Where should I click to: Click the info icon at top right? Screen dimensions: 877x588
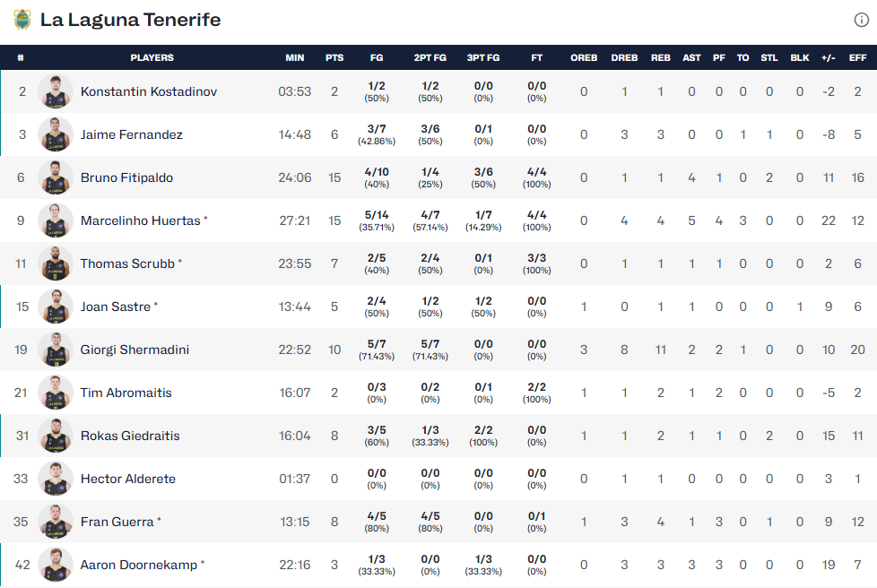[861, 20]
